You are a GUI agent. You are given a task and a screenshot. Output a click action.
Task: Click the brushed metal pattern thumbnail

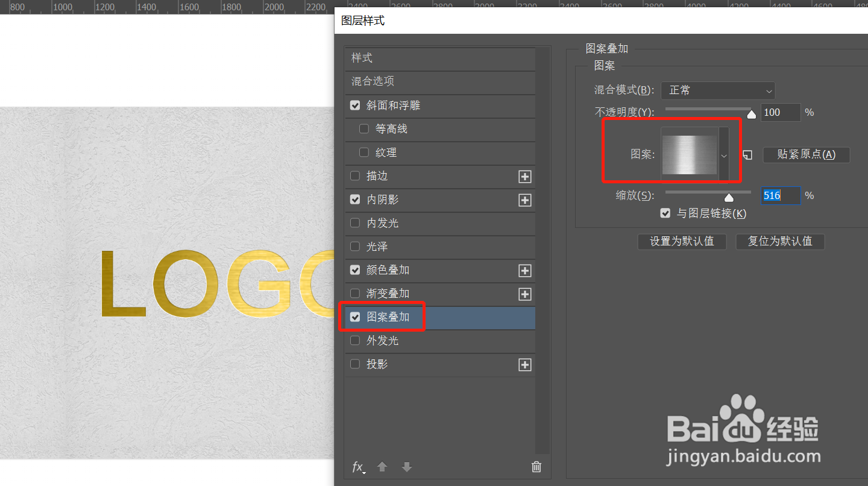point(690,154)
